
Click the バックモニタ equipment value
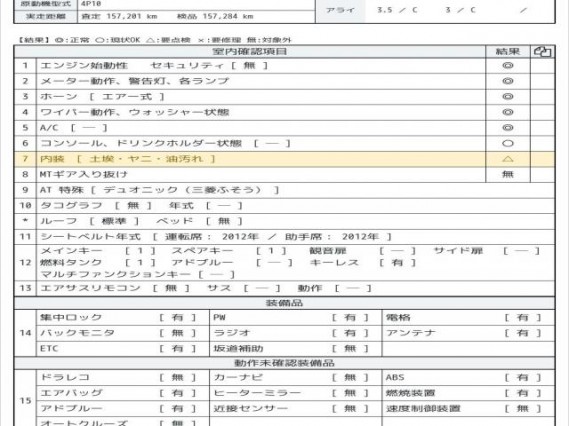(177, 333)
